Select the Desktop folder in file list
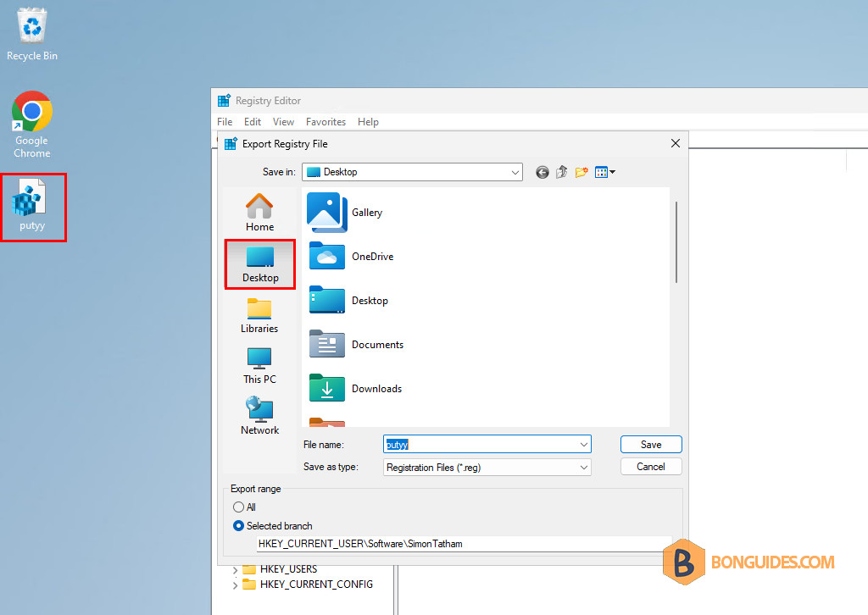Image resolution: width=868 pixels, height=615 pixels. pyautogui.click(x=348, y=301)
